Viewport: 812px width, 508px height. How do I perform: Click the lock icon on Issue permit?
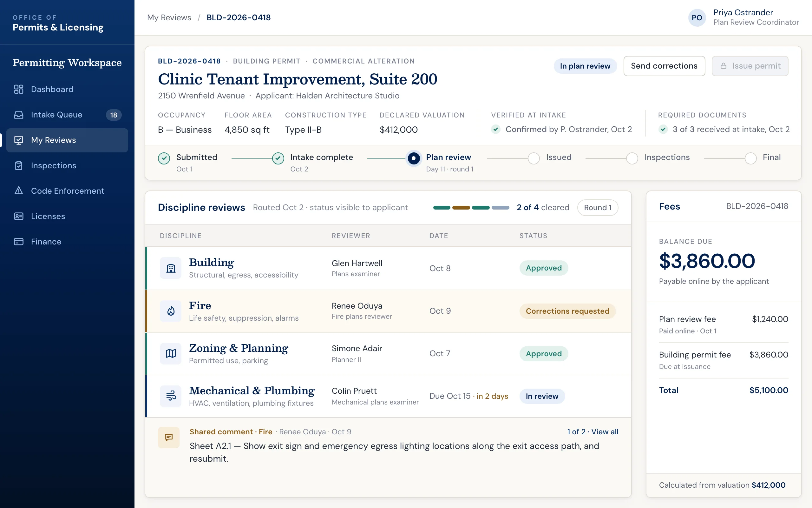pos(724,66)
